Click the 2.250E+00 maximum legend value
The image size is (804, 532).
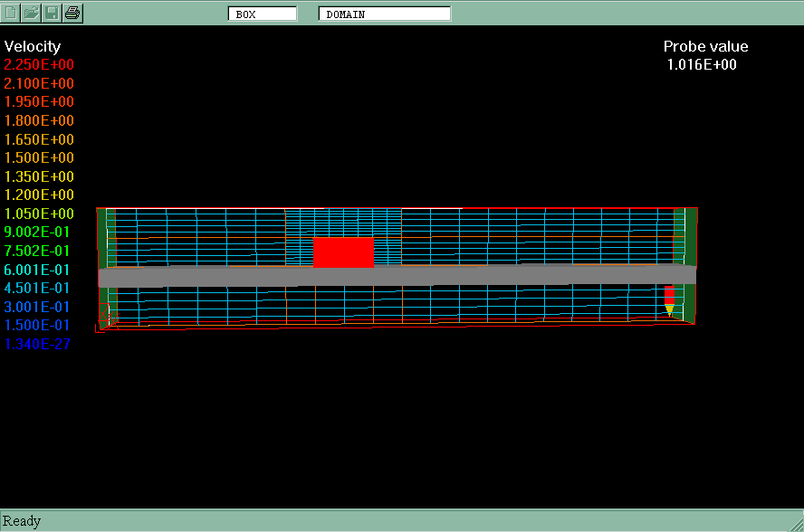click(x=40, y=65)
